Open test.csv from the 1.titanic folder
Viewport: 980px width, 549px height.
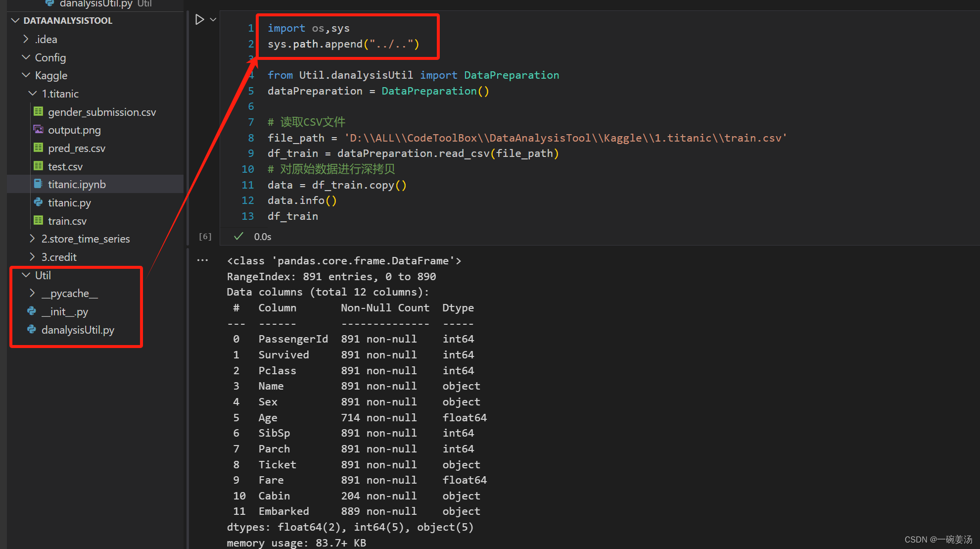click(x=65, y=166)
